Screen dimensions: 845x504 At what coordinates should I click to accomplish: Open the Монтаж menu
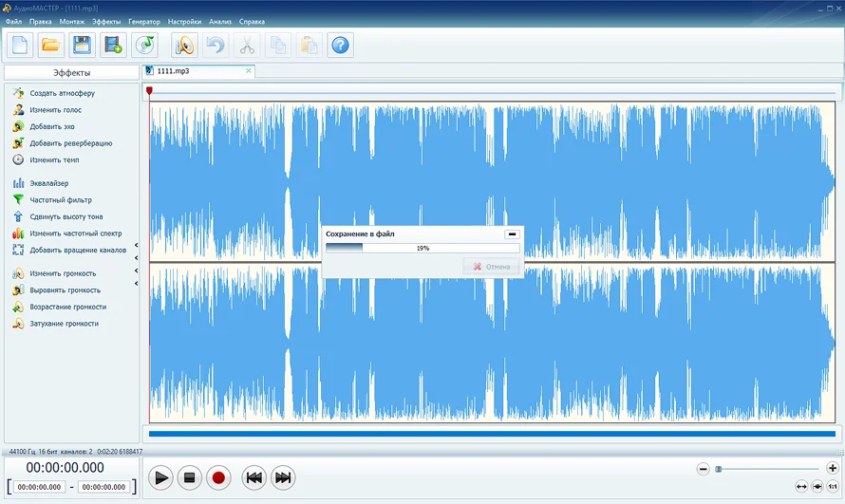pyautogui.click(x=71, y=22)
